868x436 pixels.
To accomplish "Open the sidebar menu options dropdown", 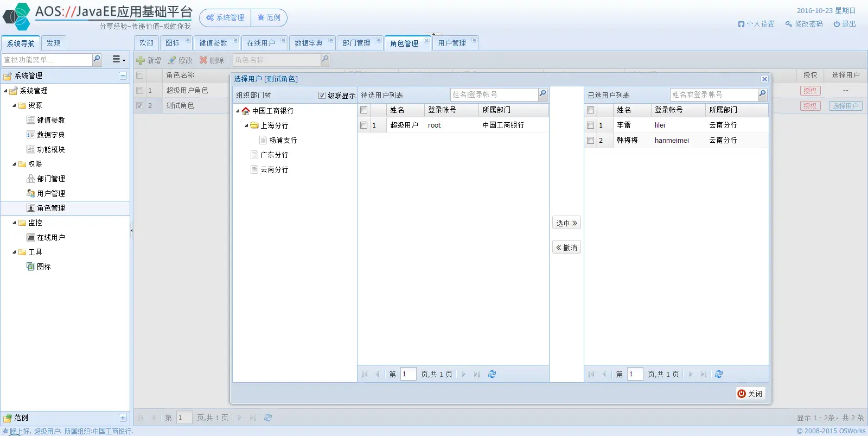I will pyautogui.click(x=119, y=59).
